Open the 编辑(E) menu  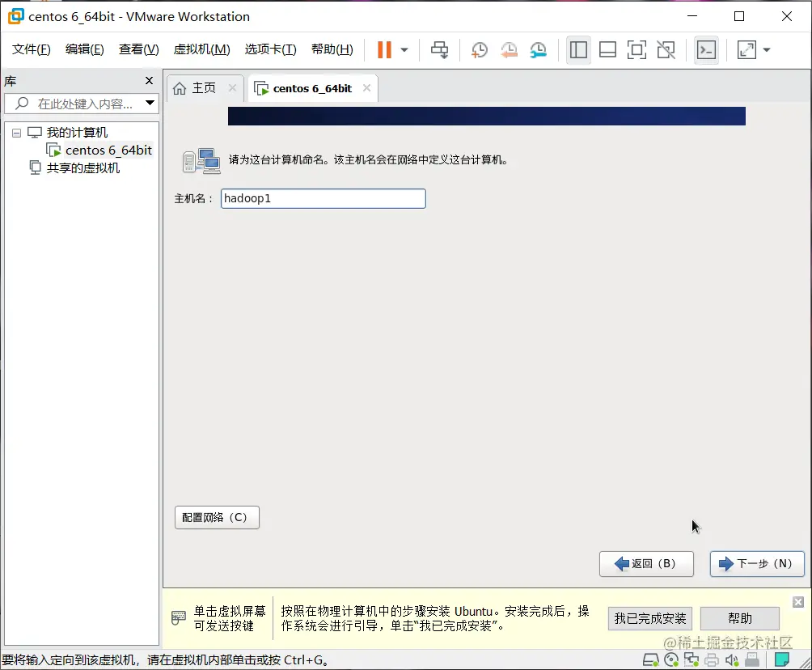84,49
